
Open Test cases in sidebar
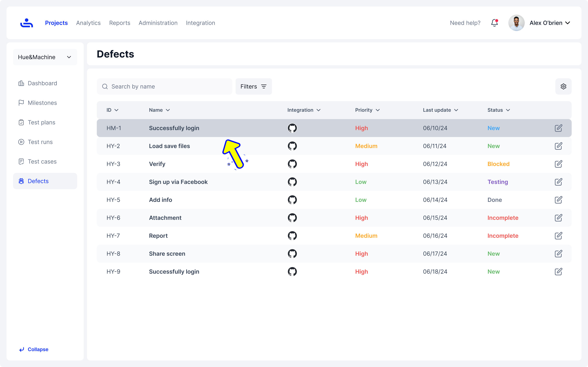tap(42, 161)
